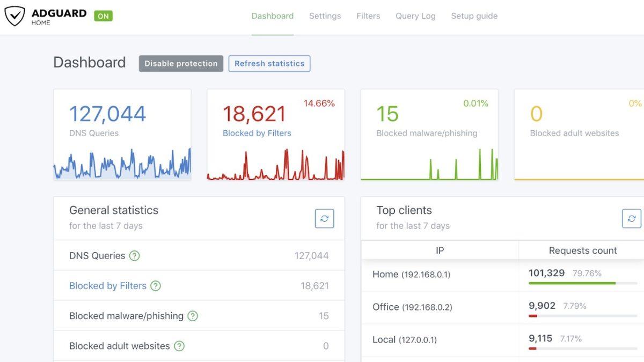Click the AdGuard shield logo icon
This screenshot has height=362, width=644.
15,16
